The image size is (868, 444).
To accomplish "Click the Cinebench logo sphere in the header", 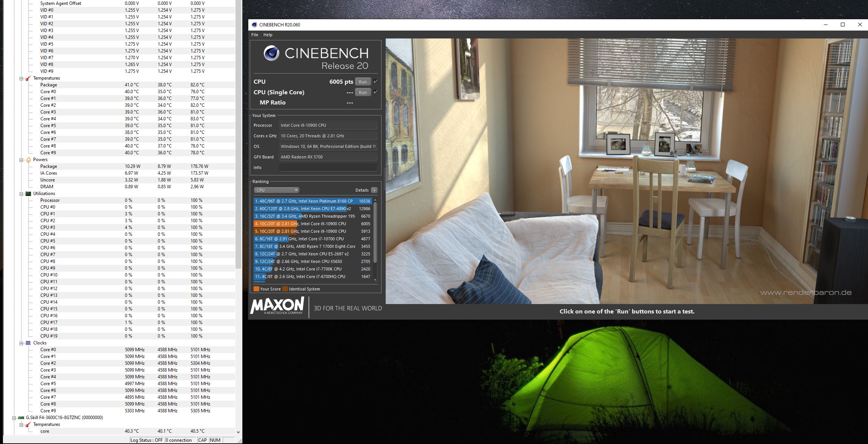I will (271, 53).
